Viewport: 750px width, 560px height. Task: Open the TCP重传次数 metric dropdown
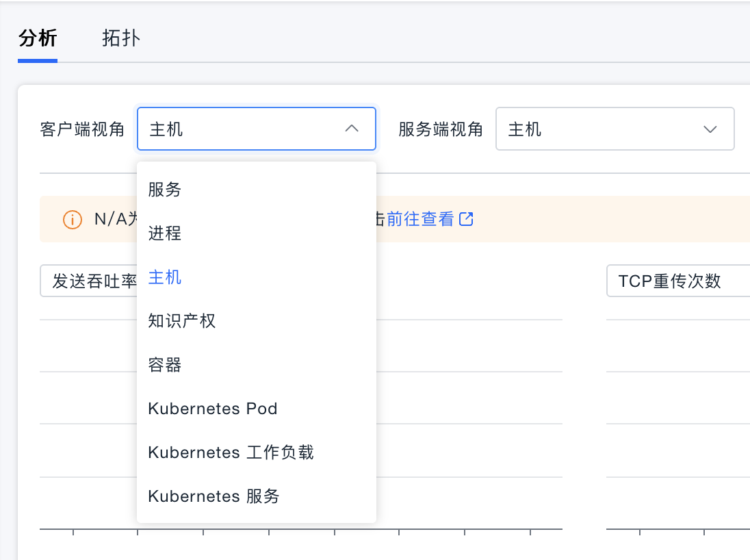tap(671, 281)
